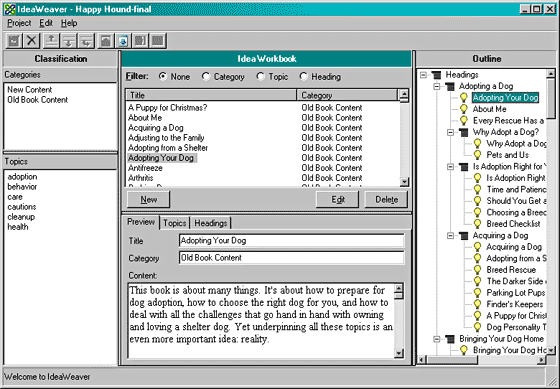Click the blue down-arrow toolbar icon

point(123,41)
